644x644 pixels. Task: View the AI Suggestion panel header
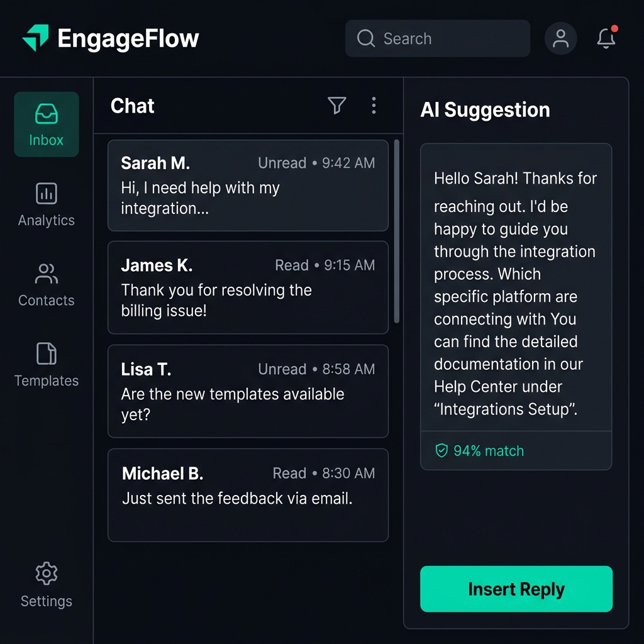pyautogui.click(x=485, y=109)
